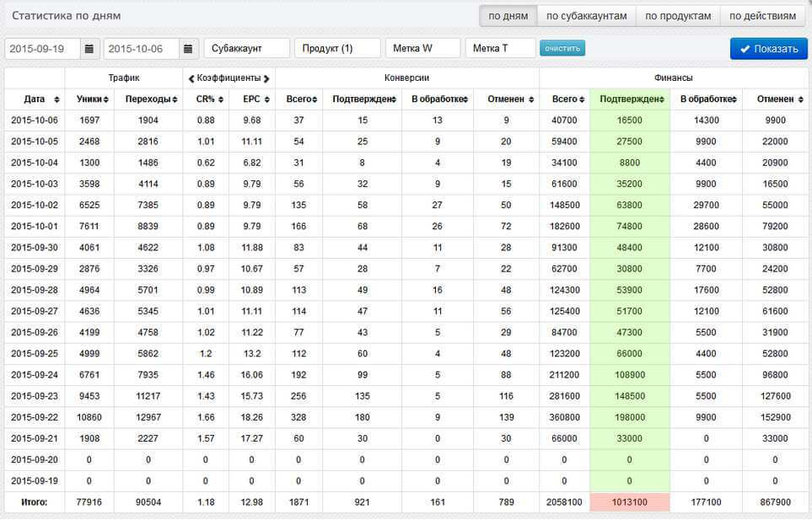Click left arrow beside Коэффициенты header

click(191, 78)
